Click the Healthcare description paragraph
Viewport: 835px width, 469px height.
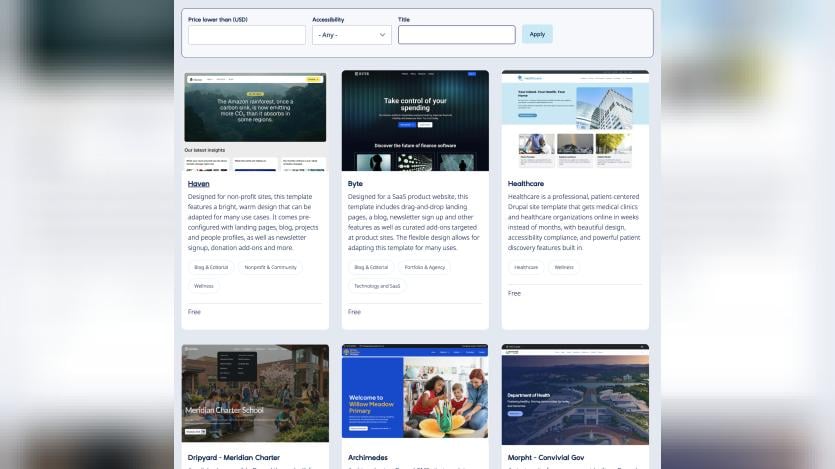[x=574, y=222]
